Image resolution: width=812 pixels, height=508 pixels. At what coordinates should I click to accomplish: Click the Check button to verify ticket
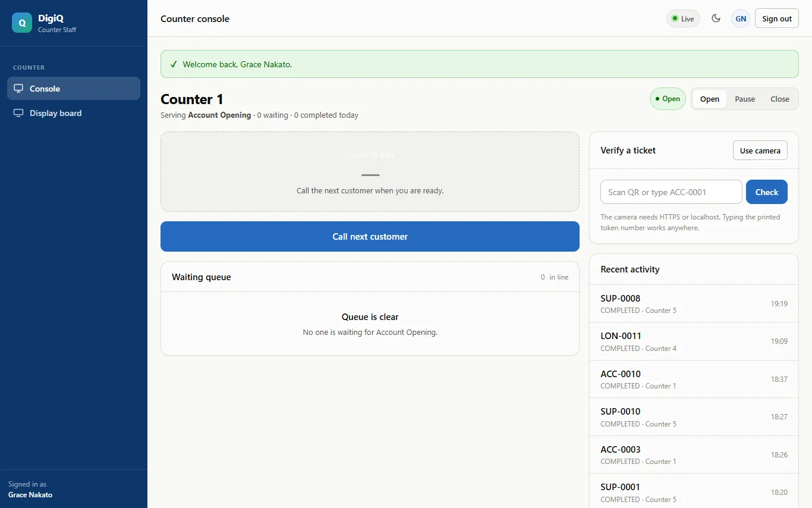(x=767, y=192)
